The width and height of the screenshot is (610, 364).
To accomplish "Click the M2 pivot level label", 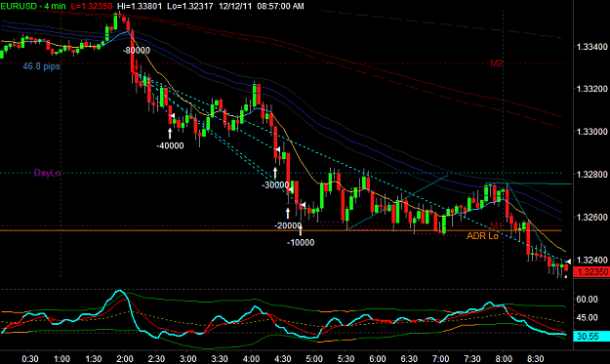I will coord(497,63).
